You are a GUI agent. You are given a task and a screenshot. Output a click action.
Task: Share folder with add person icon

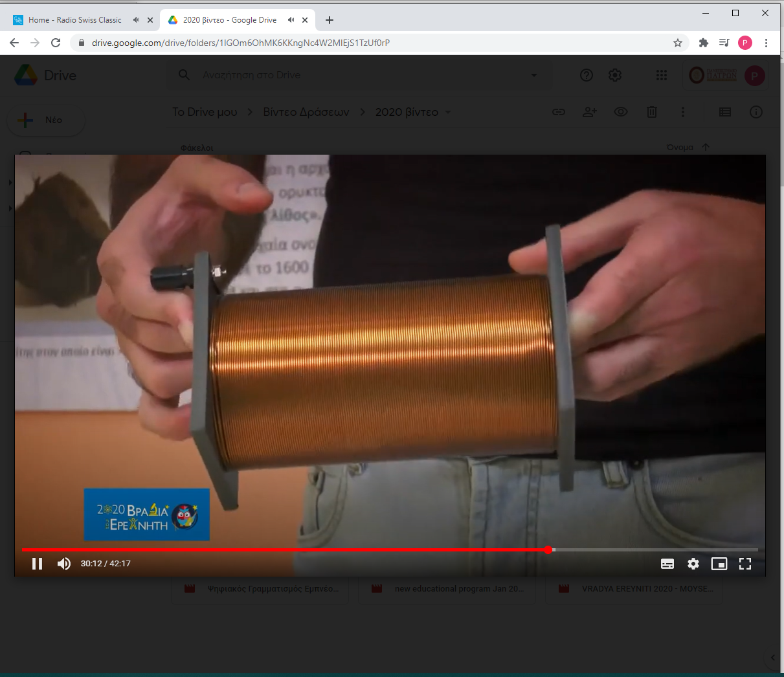pyautogui.click(x=590, y=112)
